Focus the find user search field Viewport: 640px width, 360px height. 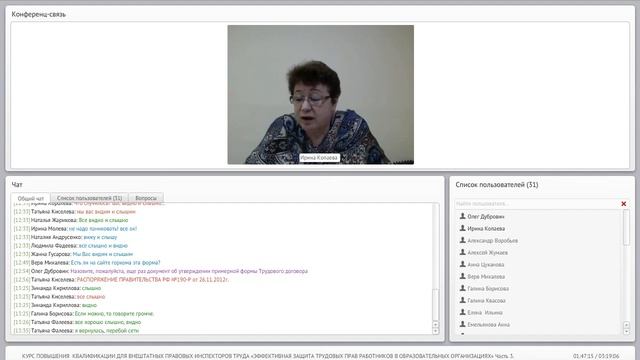click(x=537, y=204)
